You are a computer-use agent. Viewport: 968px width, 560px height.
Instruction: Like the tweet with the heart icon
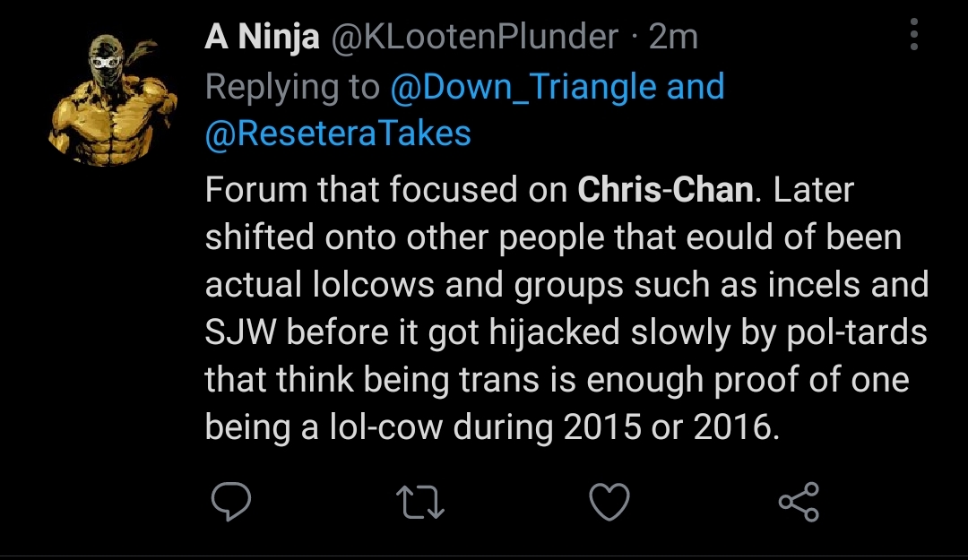coord(611,502)
